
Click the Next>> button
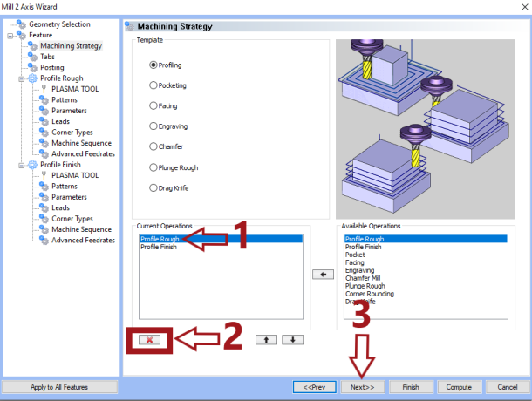click(x=362, y=387)
